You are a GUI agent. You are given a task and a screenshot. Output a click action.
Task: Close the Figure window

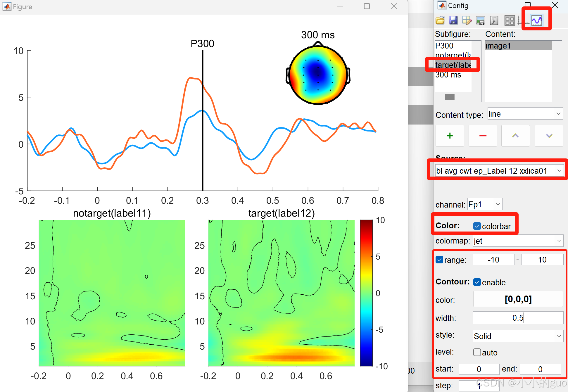coord(394,6)
